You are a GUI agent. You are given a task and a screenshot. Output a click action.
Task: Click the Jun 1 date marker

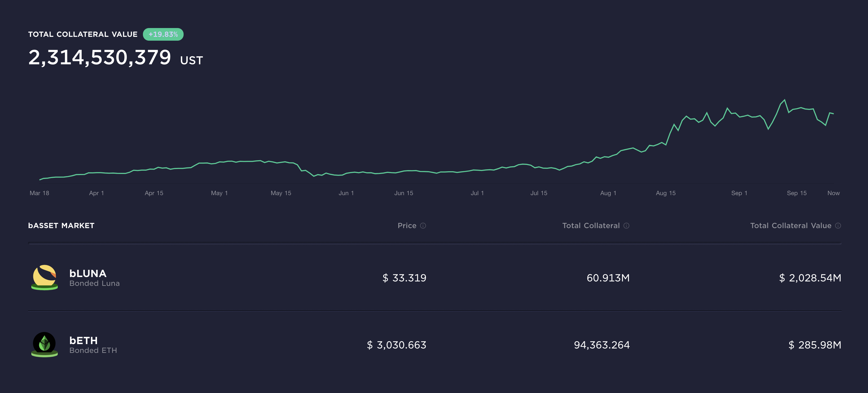tap(346, 193)
